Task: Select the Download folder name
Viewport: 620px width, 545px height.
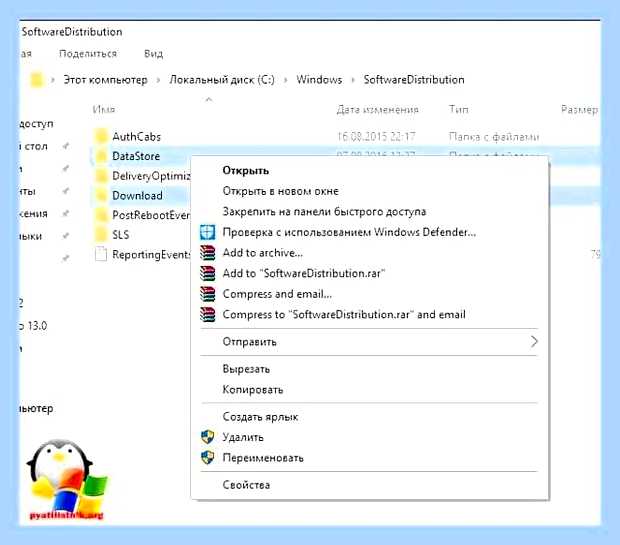Action: click(137, 195)
